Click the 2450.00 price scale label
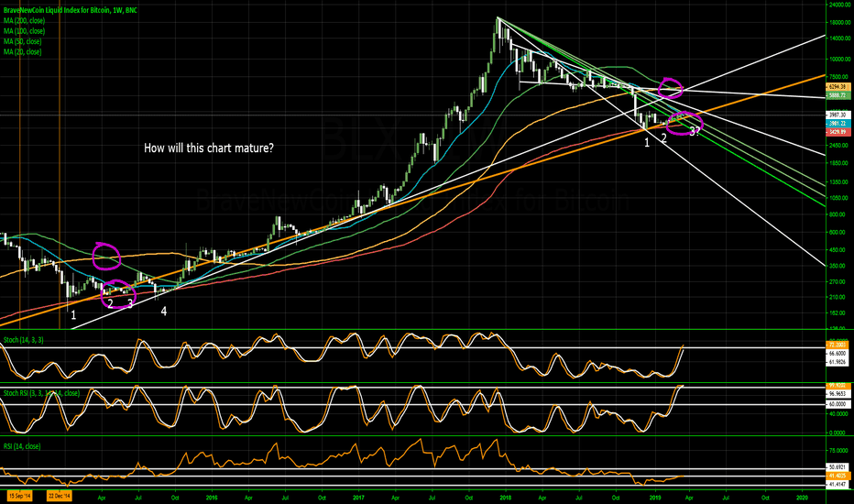Image resolution: width=854 pixels, height=504 pixels. [839, 146]
